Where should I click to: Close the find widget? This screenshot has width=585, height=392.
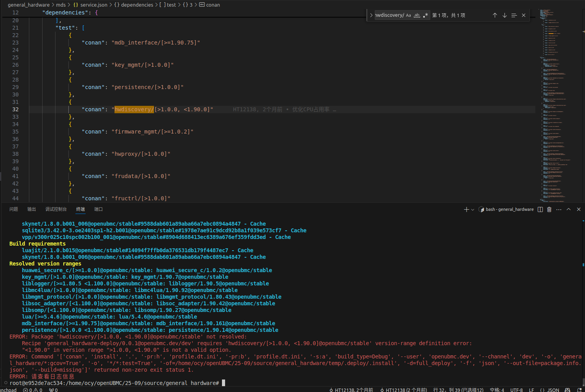[524, 15]
